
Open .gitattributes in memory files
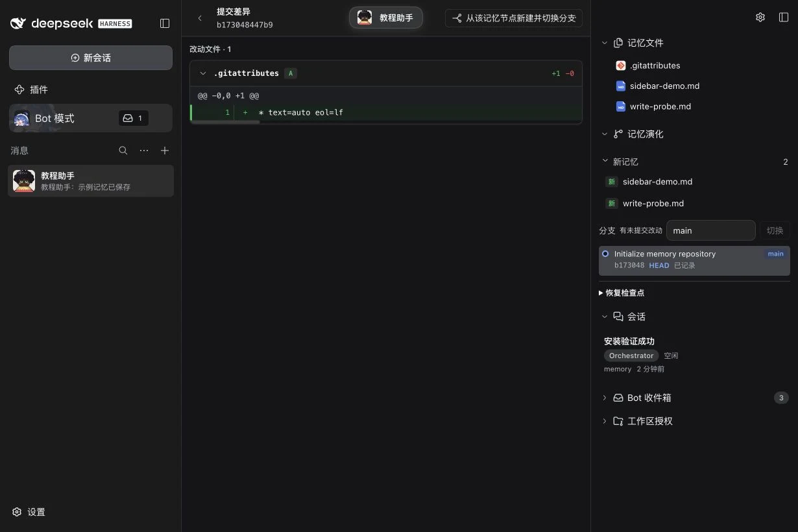[x=655, y=66]
